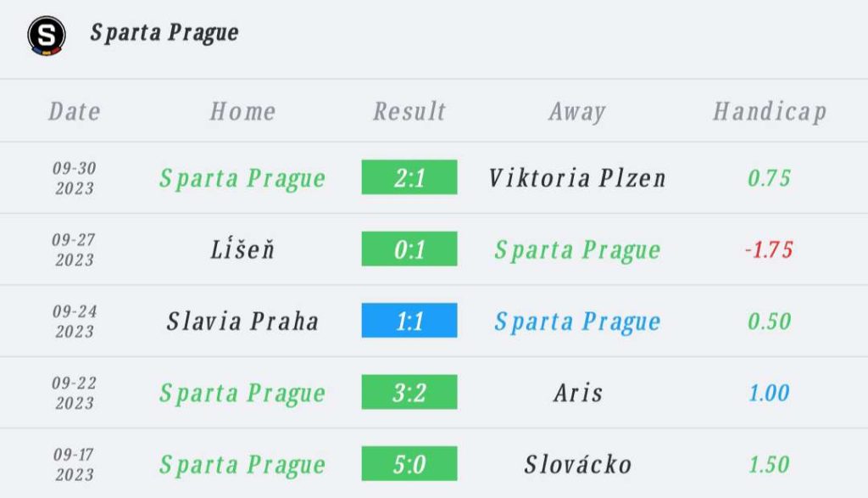
Task: Select the 09-17 2023 match date
Action: 75,464
